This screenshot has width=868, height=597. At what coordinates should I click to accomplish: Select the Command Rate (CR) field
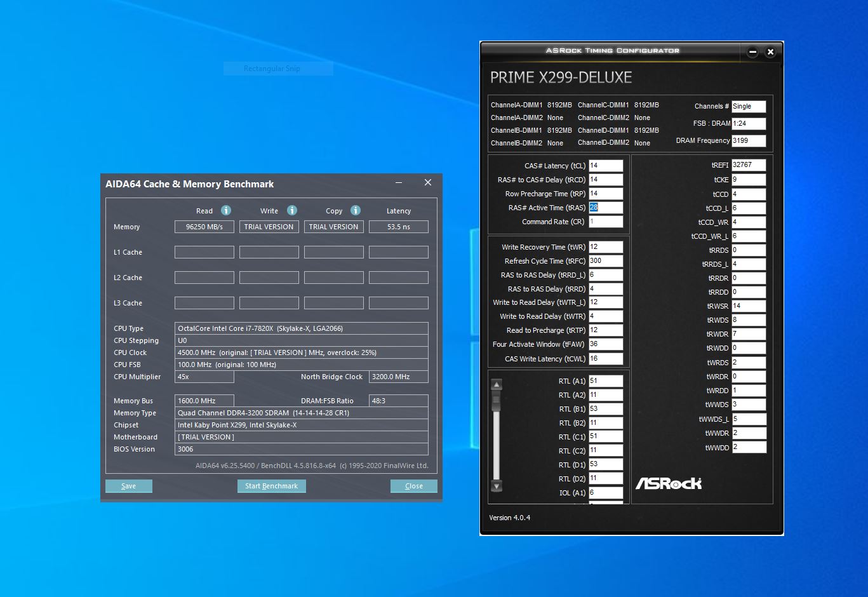[606, 221]
